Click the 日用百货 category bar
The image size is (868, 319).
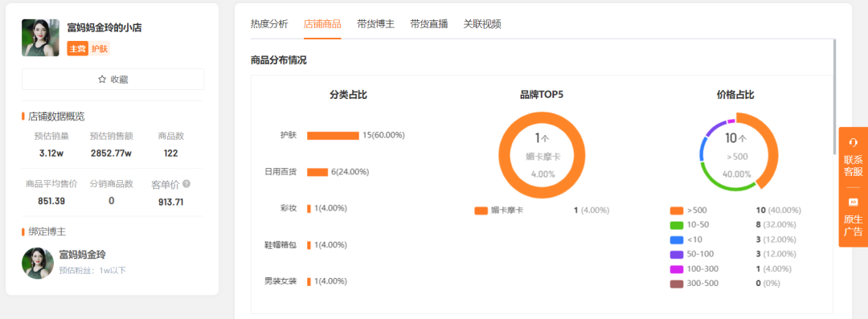[317, 172]
